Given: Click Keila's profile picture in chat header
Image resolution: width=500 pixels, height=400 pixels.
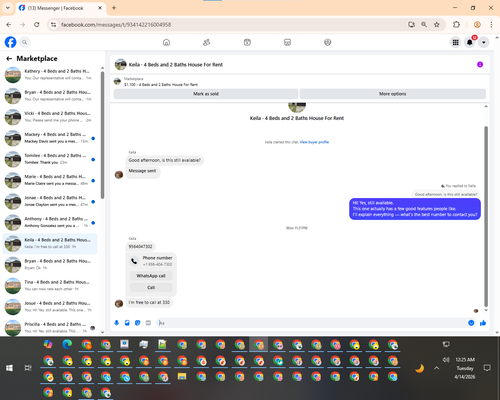Looking at the screenshot, I should coord(120,64).
